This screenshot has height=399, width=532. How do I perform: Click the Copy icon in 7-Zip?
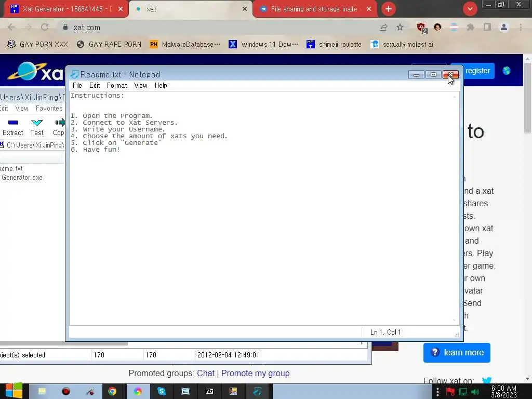tap(59, 127)
